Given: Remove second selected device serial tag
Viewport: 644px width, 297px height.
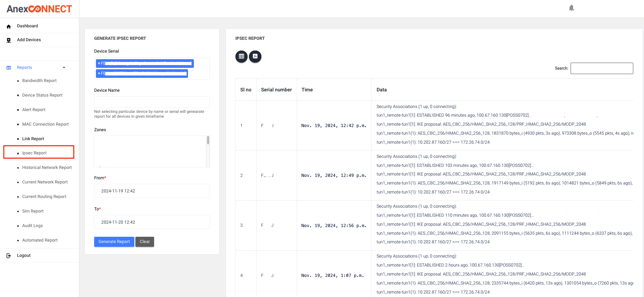Looking at the screenshot, I should (99, 73).
